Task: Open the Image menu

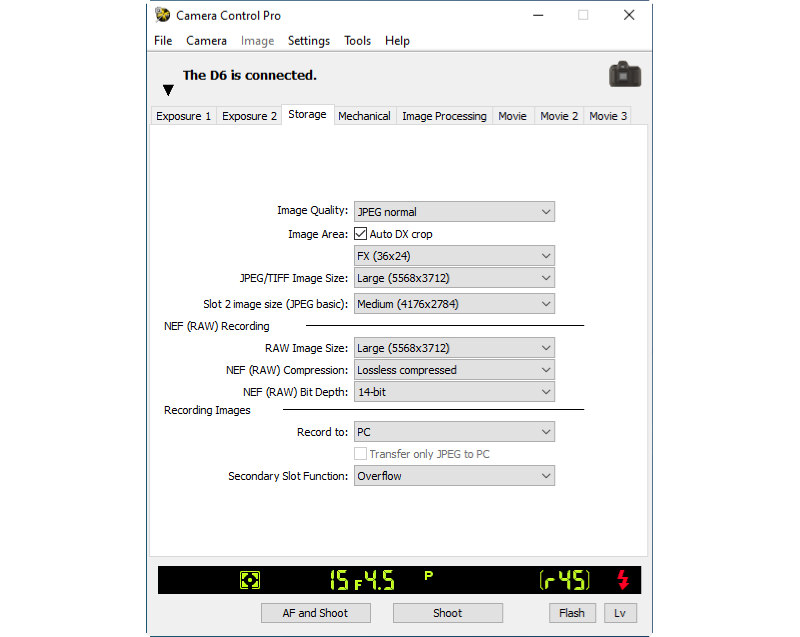Action: click(x=257, y=41)
